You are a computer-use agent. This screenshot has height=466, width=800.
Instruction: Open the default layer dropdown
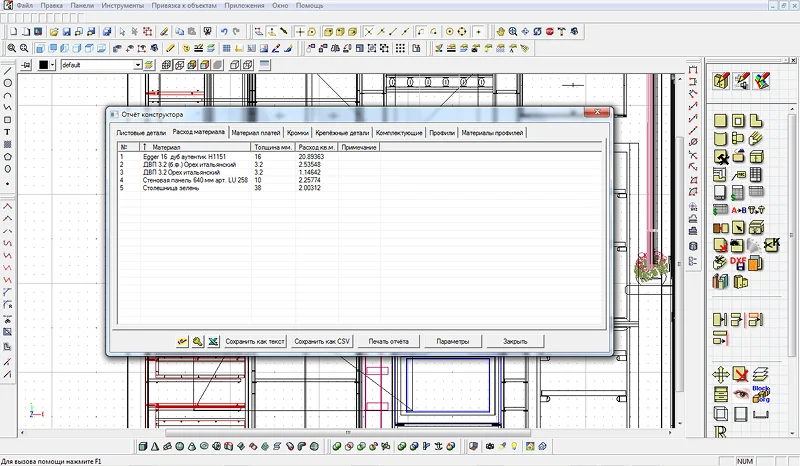click(138, 65)
